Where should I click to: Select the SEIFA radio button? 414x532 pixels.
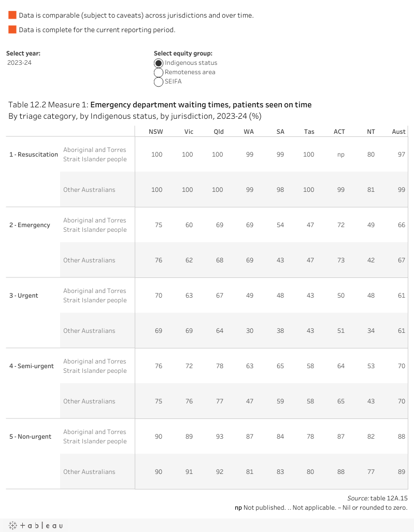pos(159,82)
